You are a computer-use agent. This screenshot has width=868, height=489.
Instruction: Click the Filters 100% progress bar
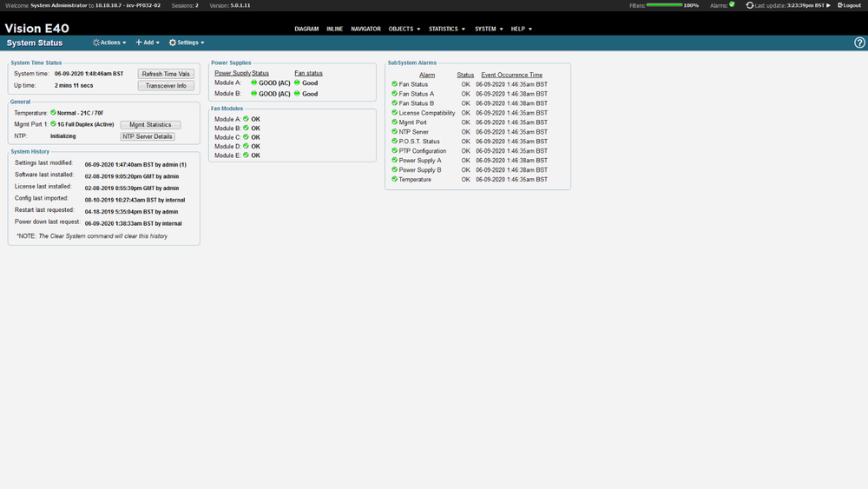tap(664, 5)
